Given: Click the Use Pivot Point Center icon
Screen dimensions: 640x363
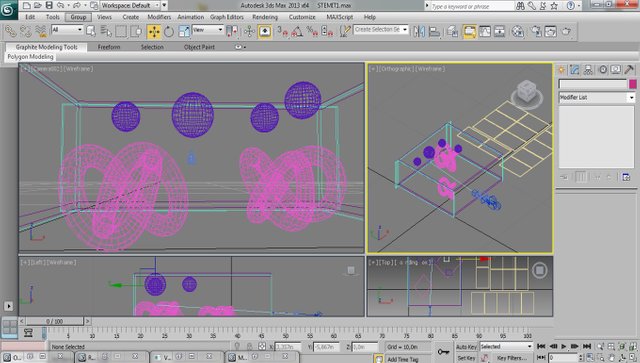Looking at the screenshot, I should point(231,31).
